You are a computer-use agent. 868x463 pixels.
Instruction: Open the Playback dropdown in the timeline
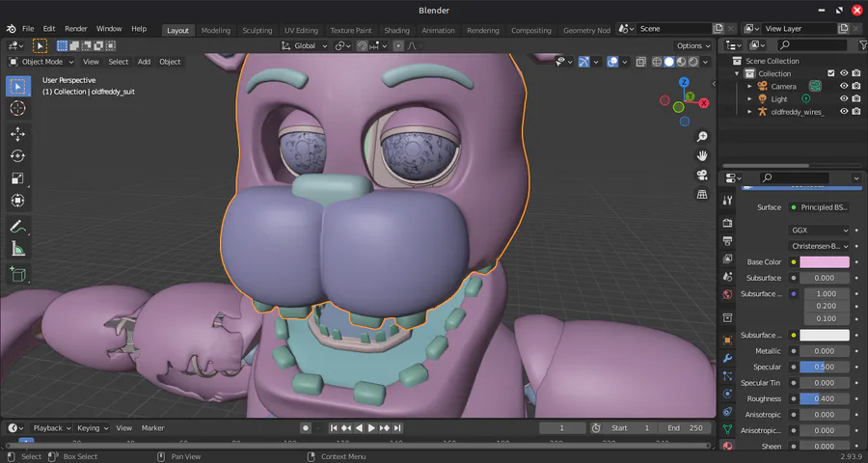click(51, 428)
